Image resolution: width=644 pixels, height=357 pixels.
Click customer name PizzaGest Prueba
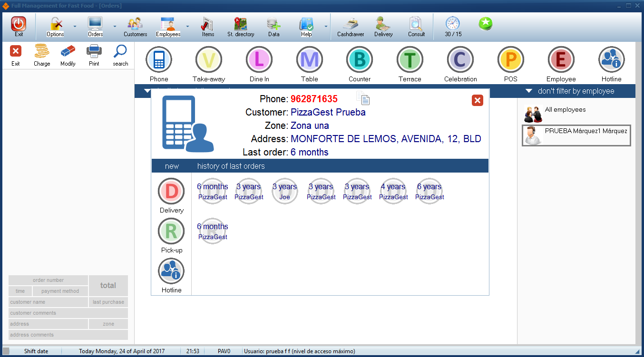(328, 113)
